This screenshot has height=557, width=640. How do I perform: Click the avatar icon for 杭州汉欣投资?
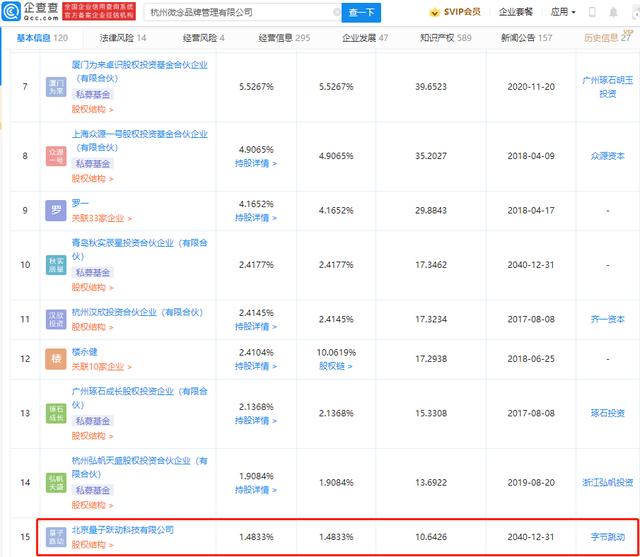(56, 319)
